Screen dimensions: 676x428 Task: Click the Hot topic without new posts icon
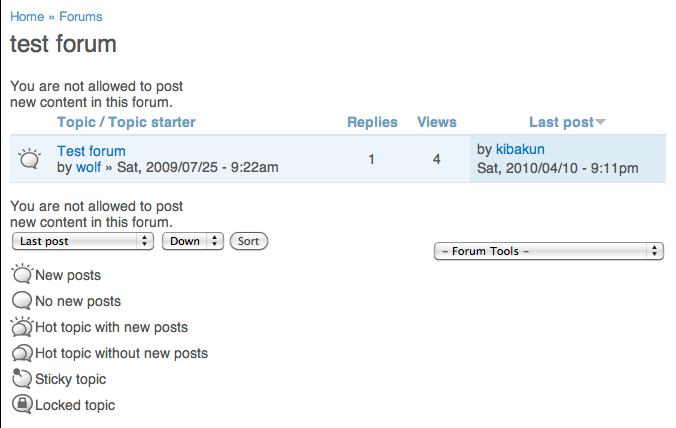tap(22, 353)
